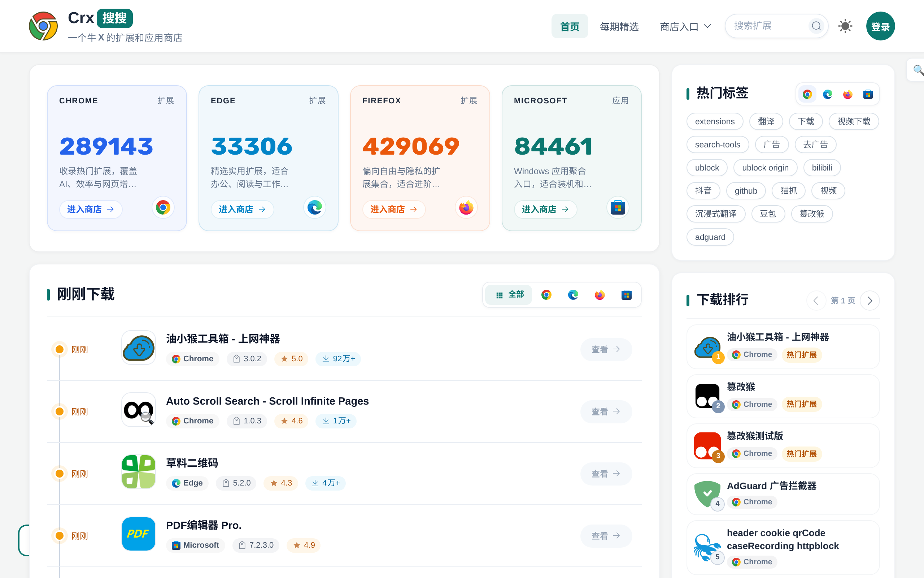This screenshot has width=924, height=578.
Task: Click 查看 for Auto Scroll Search
Action: pos(606,412)
